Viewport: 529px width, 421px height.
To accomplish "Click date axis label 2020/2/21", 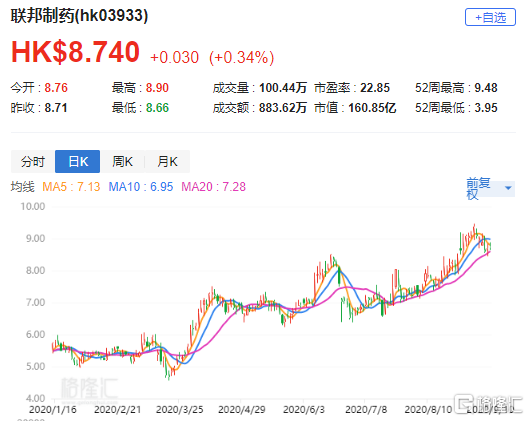I will point(117,410).
